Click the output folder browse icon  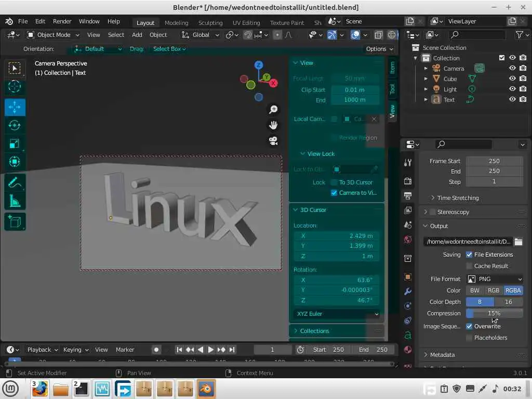[x=518, y=242]
